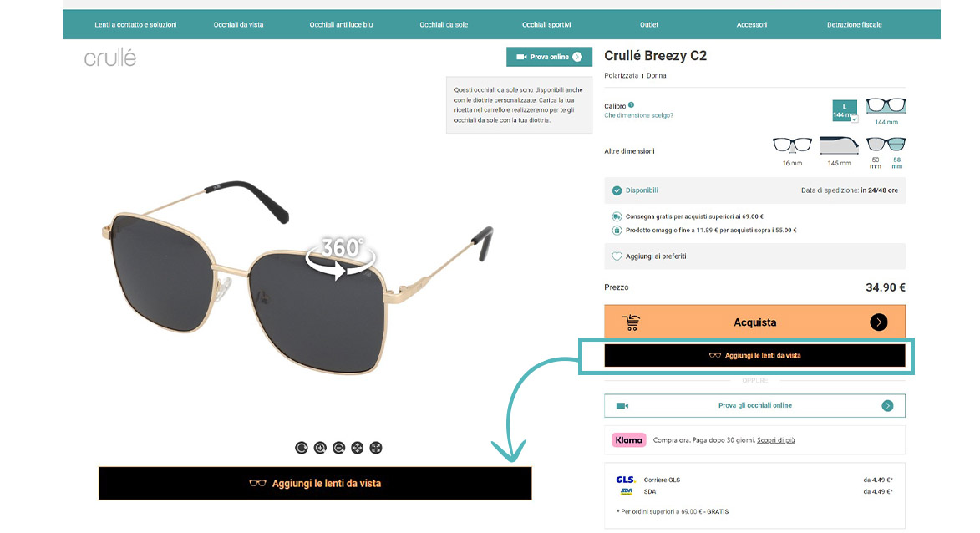Click the Klarna Scopri di più link
This screenshot has width=980, height=533.
[775, 440]
